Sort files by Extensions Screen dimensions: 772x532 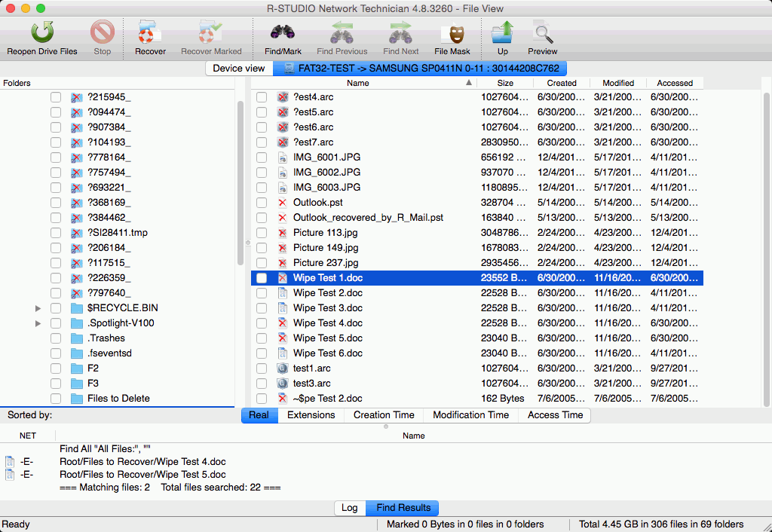(311, 415)
